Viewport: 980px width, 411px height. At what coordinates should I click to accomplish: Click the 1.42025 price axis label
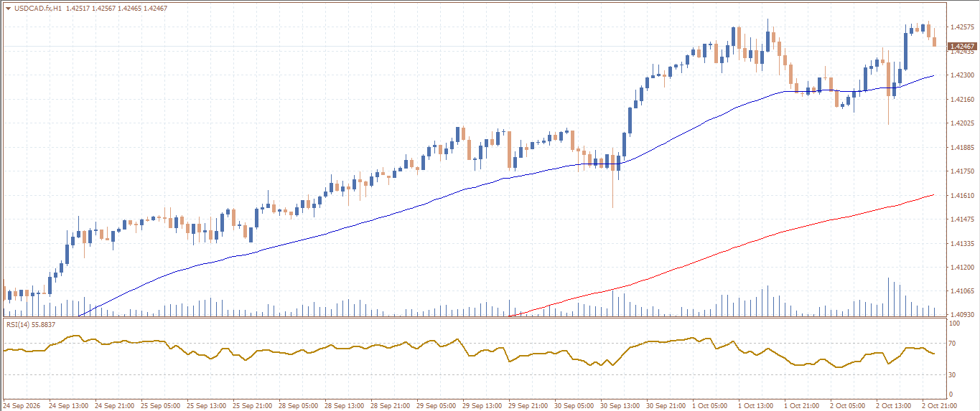point(962,123)
